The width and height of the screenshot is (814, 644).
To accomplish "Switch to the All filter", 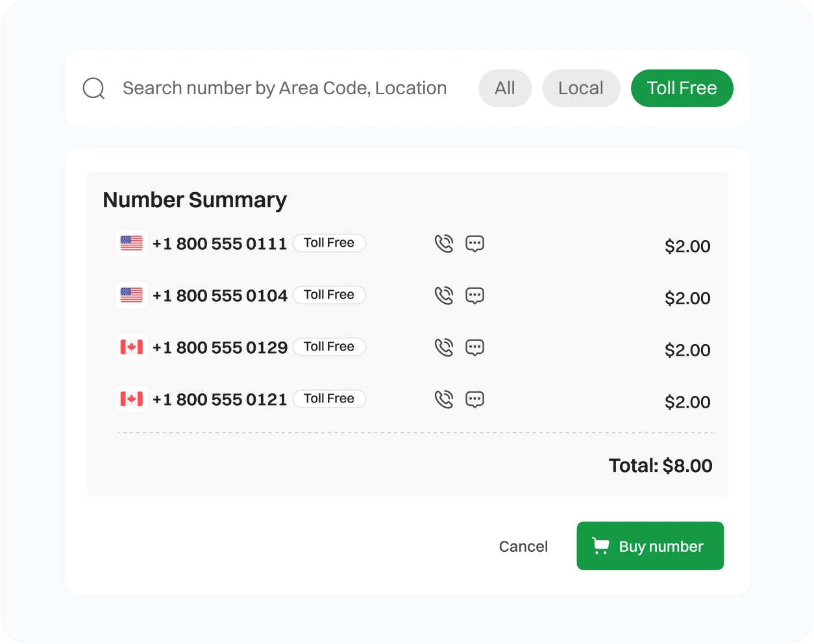I will 505,88.
